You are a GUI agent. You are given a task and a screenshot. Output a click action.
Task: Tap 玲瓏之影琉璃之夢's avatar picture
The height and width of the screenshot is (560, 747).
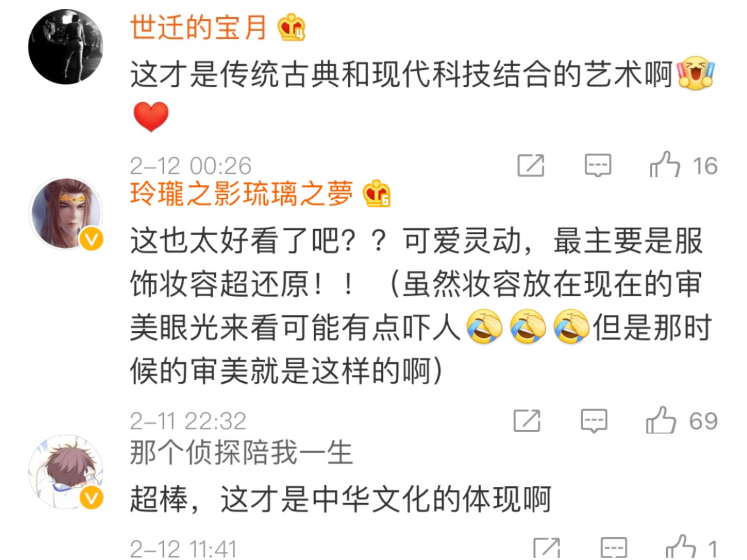point(66,213)
